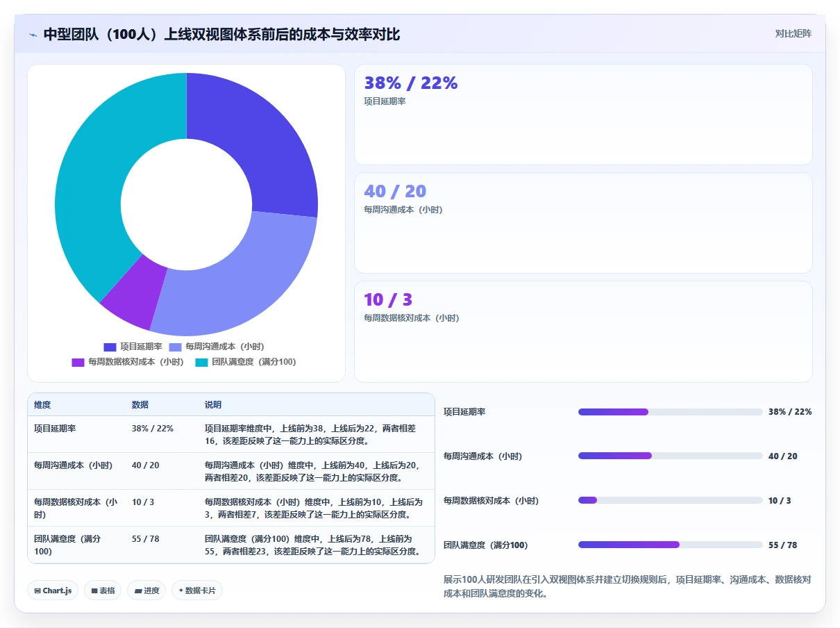Click the lightning icon beside the title
The height and width of the screenshot is (628, 840).
pos(33,35)
